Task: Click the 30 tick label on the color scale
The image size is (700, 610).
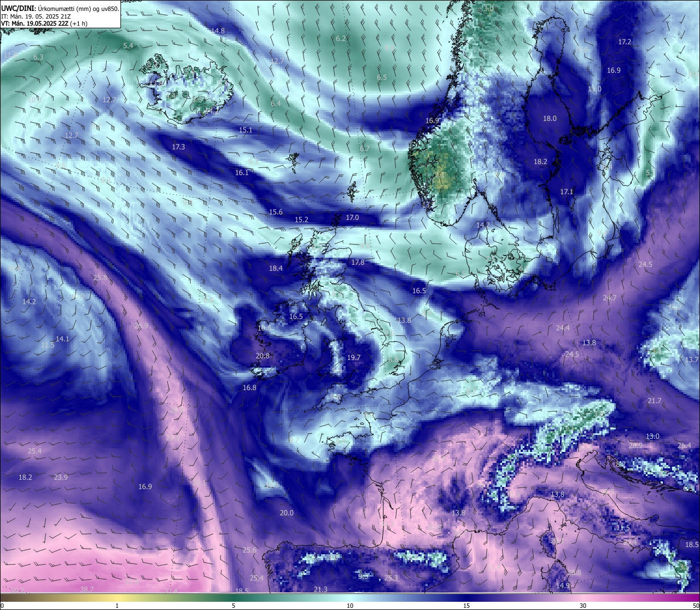Action: tap(583, 606)
